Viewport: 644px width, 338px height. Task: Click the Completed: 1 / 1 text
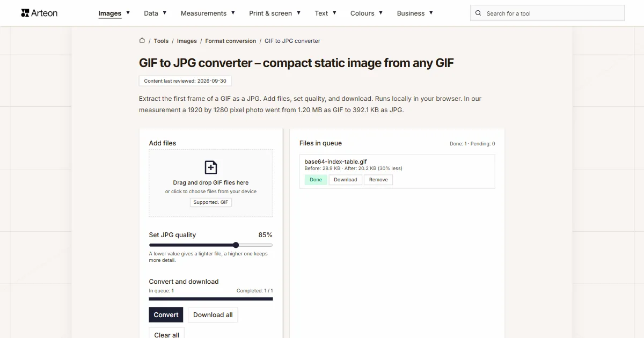(255, 291)
